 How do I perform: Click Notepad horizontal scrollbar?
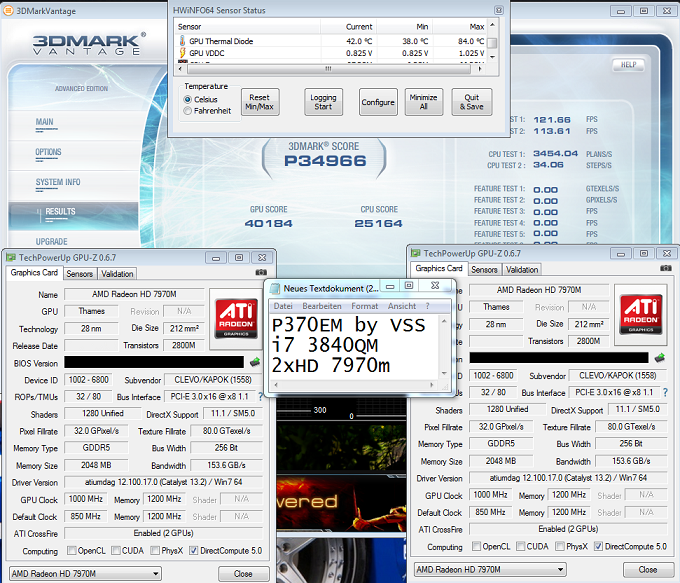[x=354, y=384]
